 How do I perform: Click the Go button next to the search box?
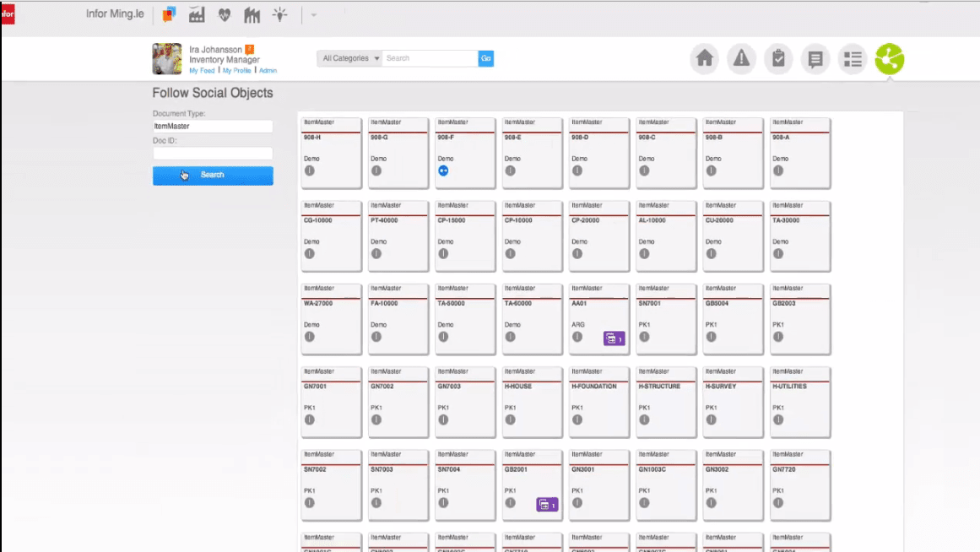coord(485,58)
